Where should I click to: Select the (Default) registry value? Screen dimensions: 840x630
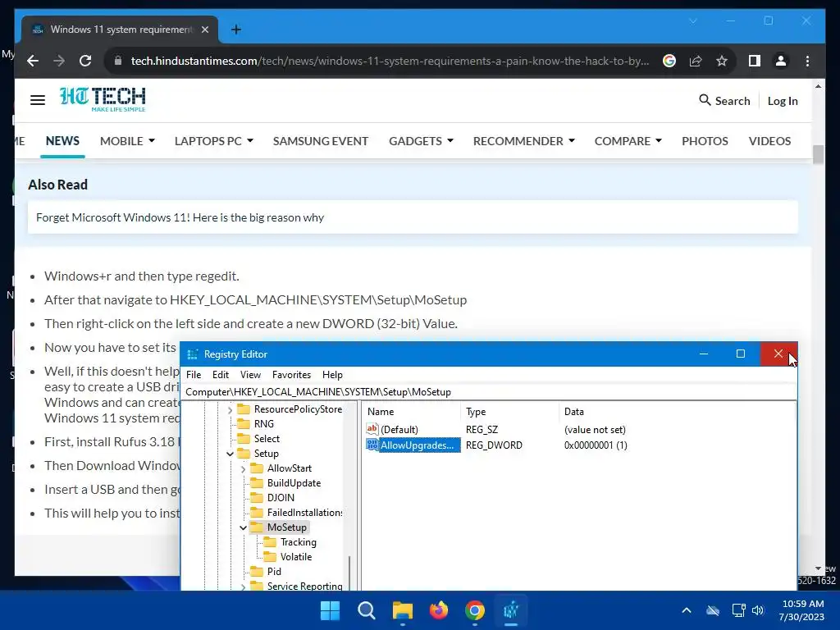[399, 430]
